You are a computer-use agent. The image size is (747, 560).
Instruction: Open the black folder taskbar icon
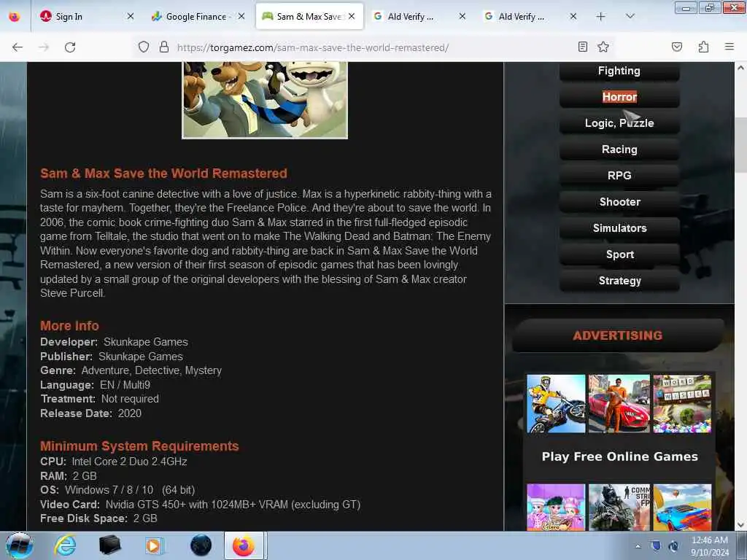click(109, 545)
